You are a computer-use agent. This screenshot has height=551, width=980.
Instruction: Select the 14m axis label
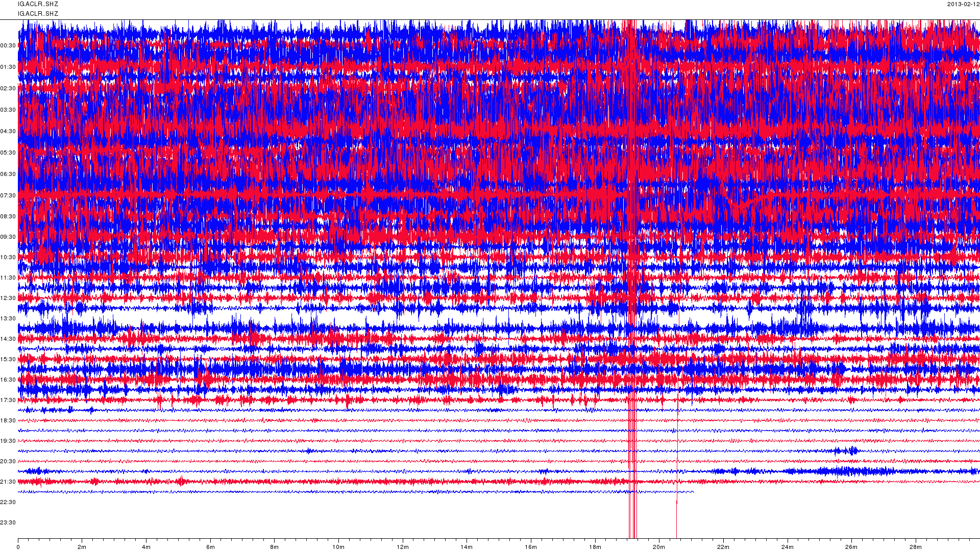tap(467, 547)
